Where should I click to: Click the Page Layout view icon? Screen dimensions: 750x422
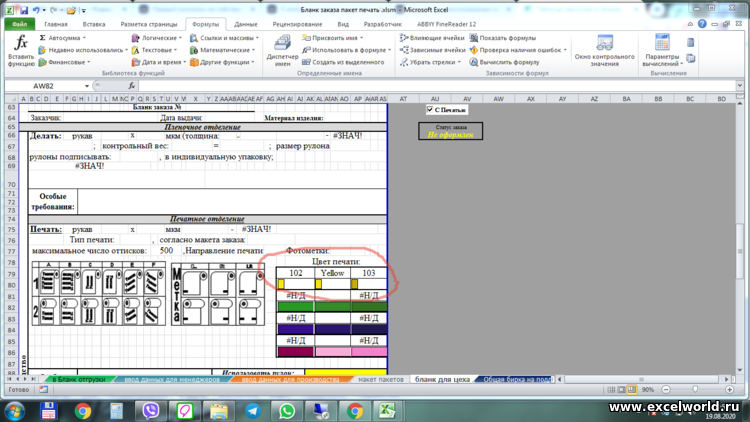coord(621,389)
